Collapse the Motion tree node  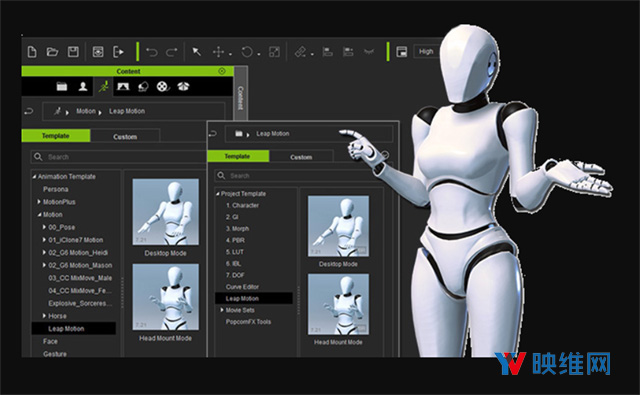40,215
